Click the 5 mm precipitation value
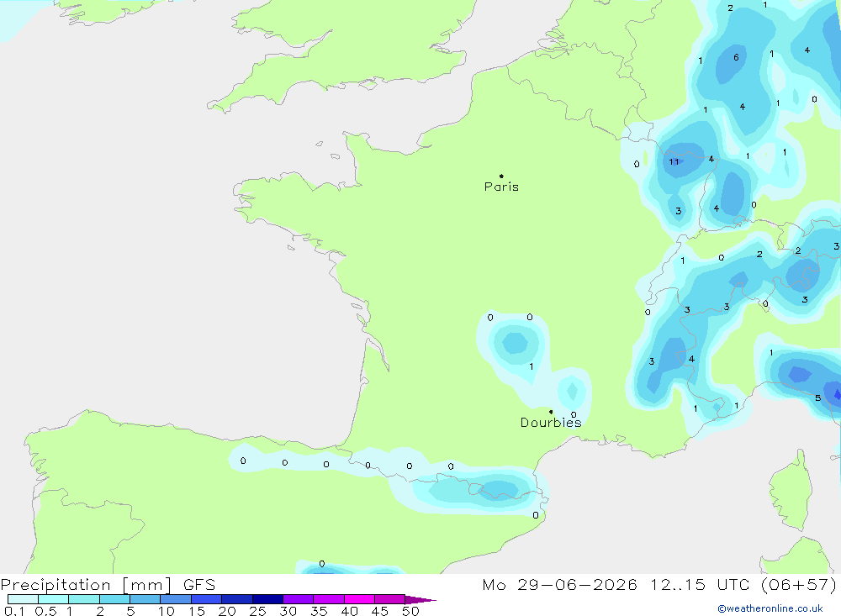The width and height of the screenshot is (841, 616). [x=817, y=398]
